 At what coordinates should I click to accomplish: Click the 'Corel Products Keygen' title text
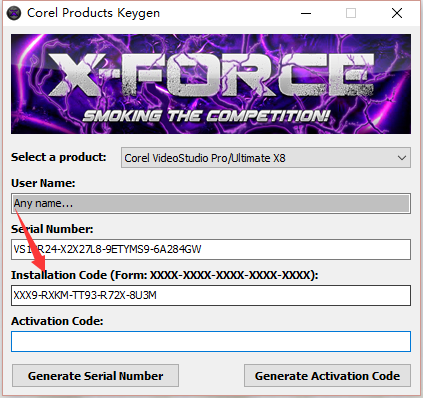tap(93, 13)
